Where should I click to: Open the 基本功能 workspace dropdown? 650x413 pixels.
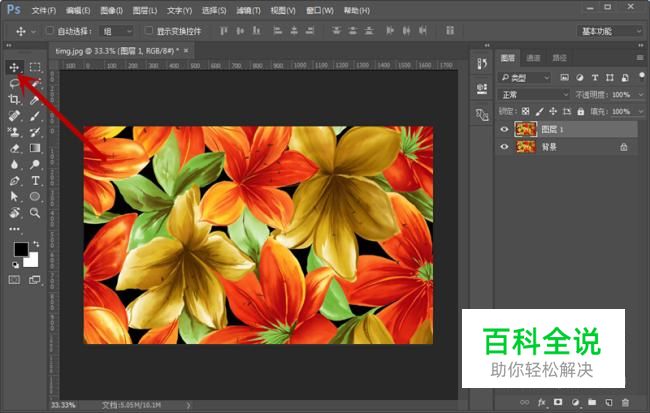pyautogui.click(x=612, y=31)
